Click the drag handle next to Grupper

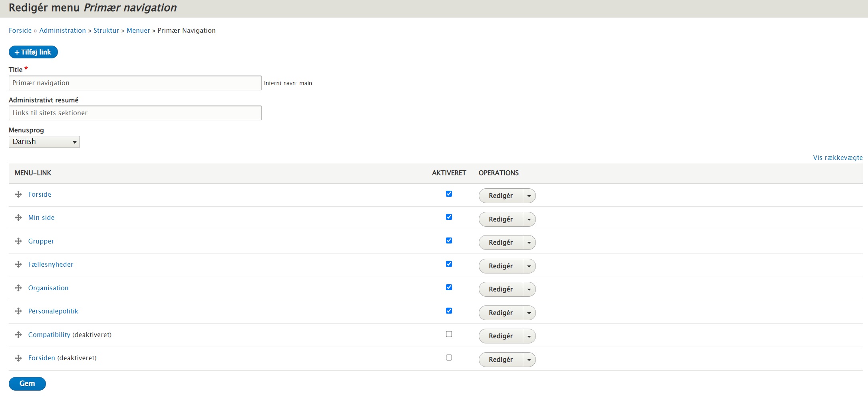click(x=18, y=241)
